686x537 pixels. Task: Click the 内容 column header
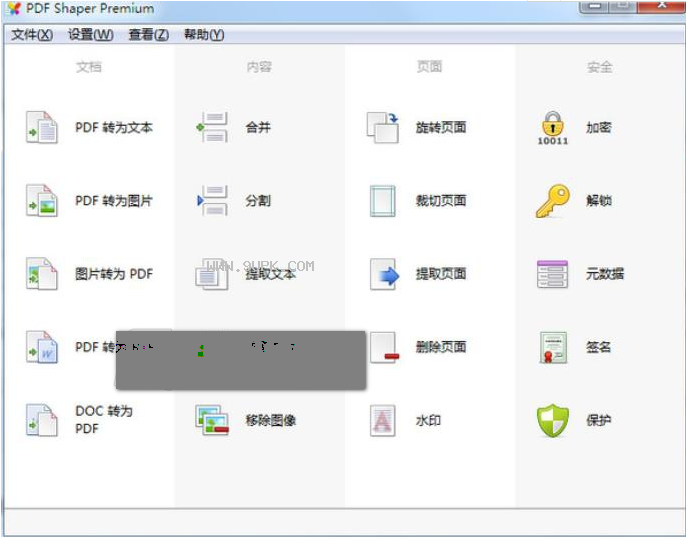259,67
